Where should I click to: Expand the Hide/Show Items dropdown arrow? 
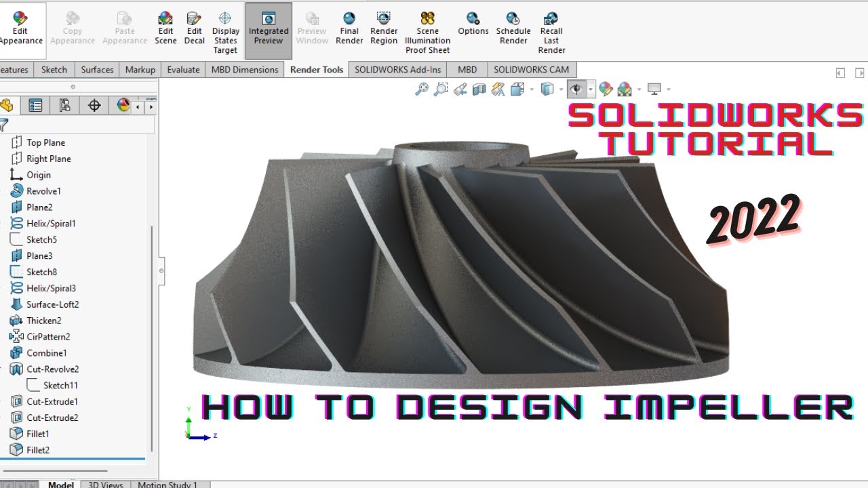(591, 89)
